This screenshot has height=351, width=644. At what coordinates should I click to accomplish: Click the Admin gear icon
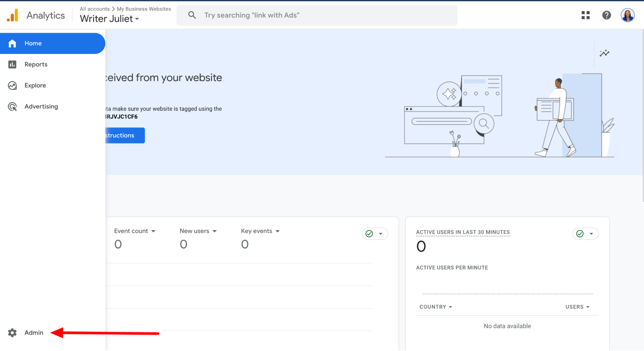pyautogui.click(x=12, y=333)
